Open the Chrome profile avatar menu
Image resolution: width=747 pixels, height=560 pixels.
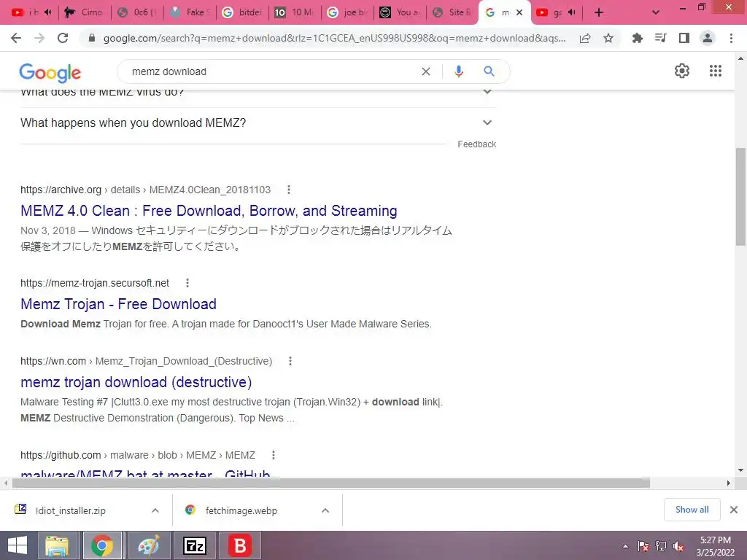pyautogui.click(x=708, y=38)
